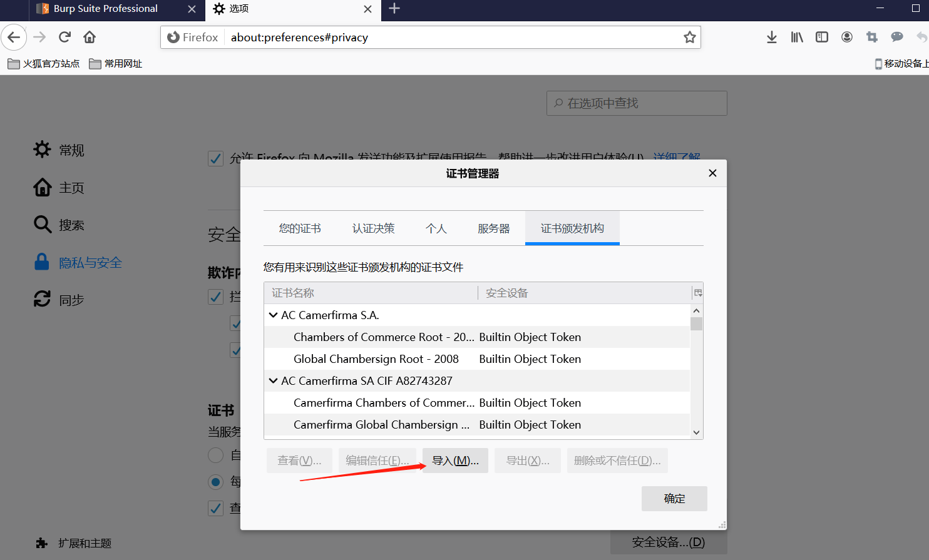The height and width of the screenshot is (560, 929).
Task: Toggle the sidebar icon
Action: [821, 37]
